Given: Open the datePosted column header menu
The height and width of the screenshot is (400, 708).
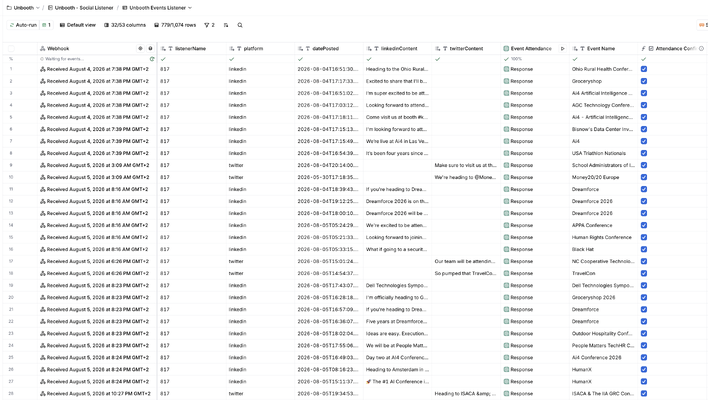Looking at the screenshot, I should 329,49.
